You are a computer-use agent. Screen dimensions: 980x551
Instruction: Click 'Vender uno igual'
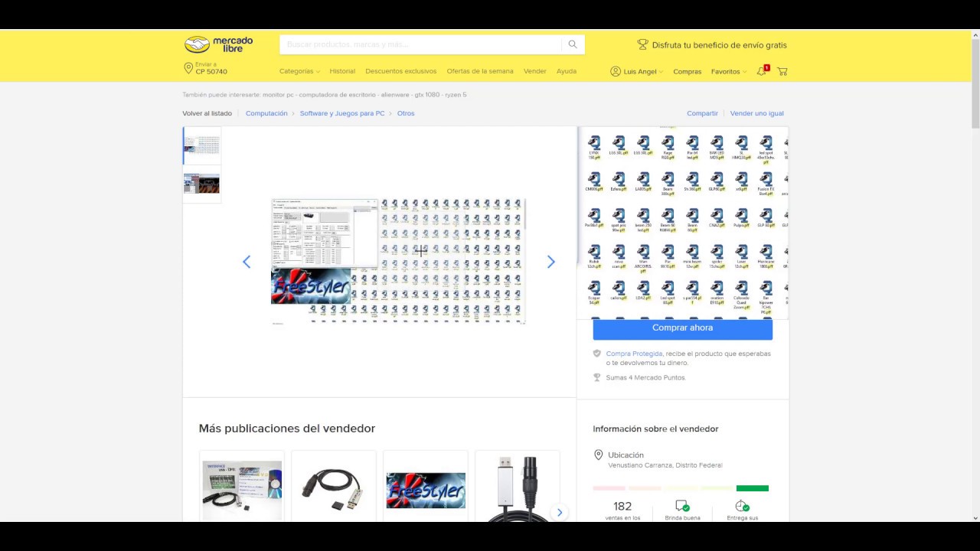click(757, 113)
